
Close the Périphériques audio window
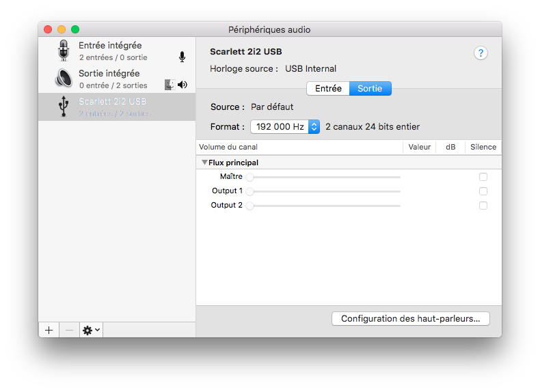coord(48,29)
